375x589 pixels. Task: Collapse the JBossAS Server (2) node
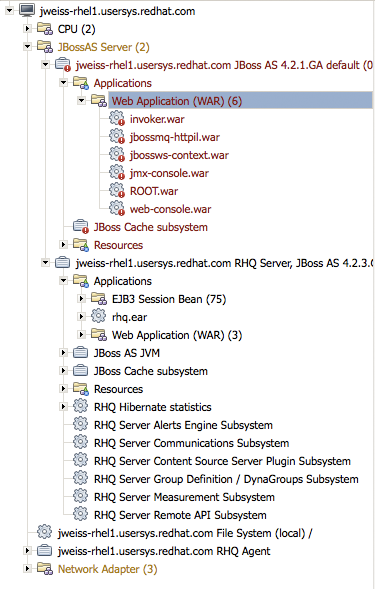[x=27, y=47]
